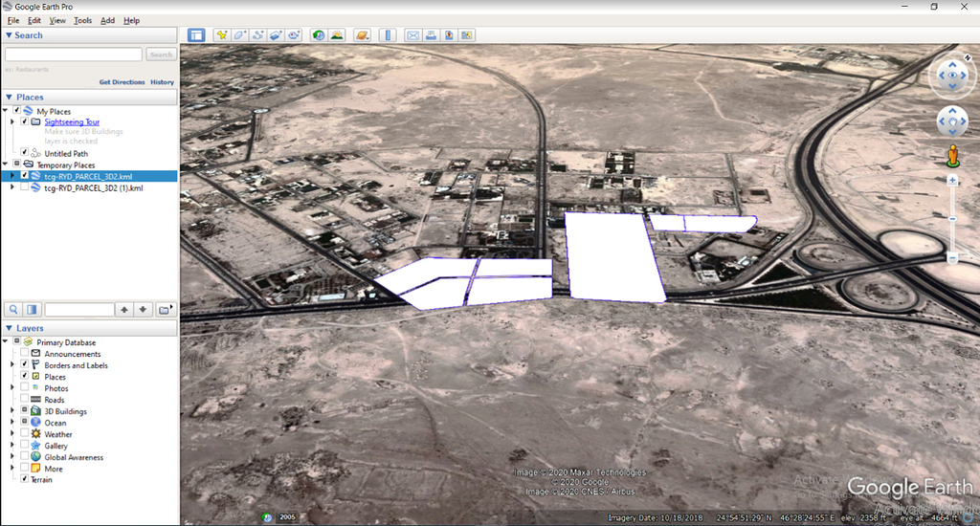Click the Search button
980x526 pixels.
pos(161,55)
